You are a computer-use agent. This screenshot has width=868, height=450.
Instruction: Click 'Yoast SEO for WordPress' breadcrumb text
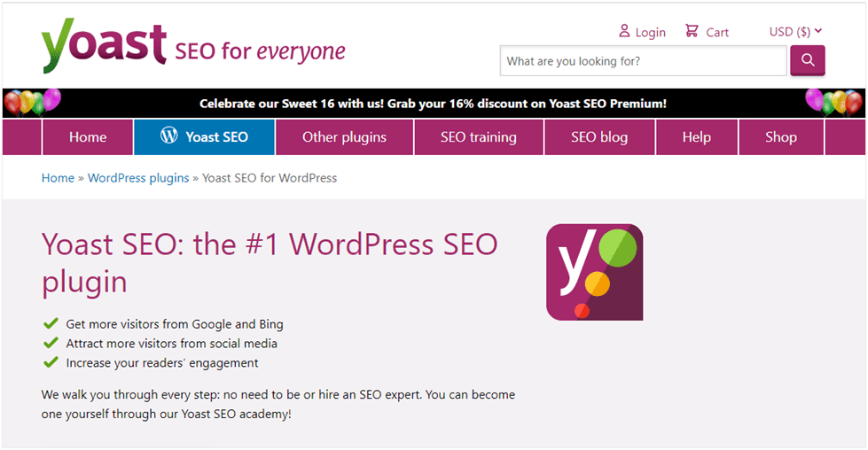[270, 178]
